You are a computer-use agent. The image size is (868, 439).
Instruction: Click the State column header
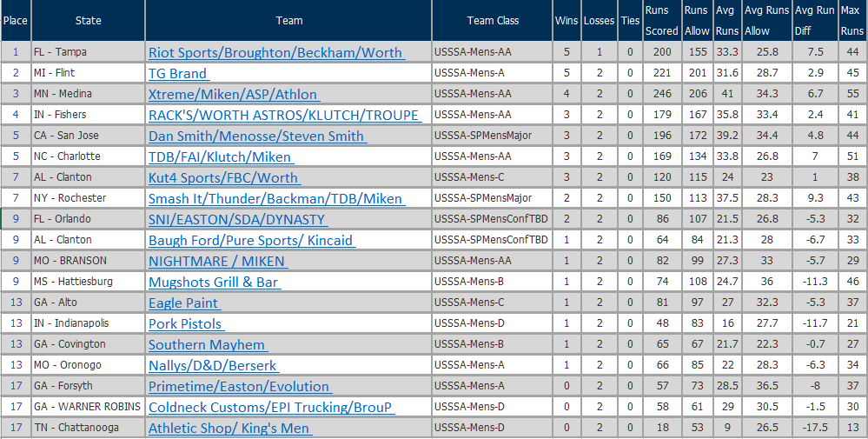pyautogui.click(x=88, y=21)
